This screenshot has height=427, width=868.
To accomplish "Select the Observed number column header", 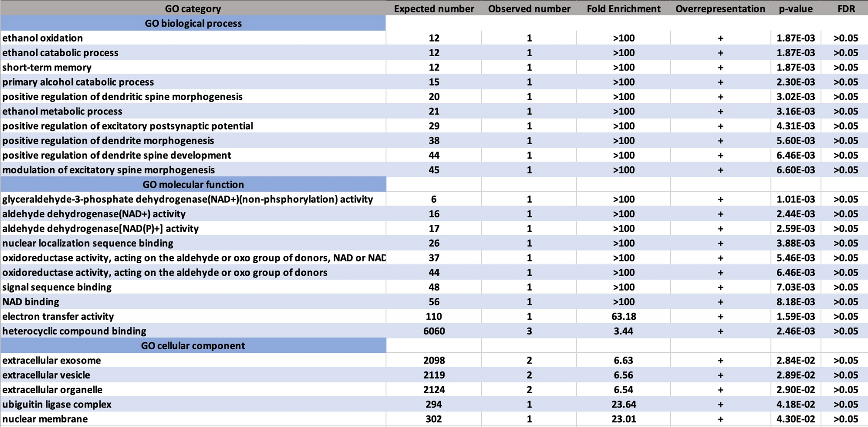I will pos(529,9).
